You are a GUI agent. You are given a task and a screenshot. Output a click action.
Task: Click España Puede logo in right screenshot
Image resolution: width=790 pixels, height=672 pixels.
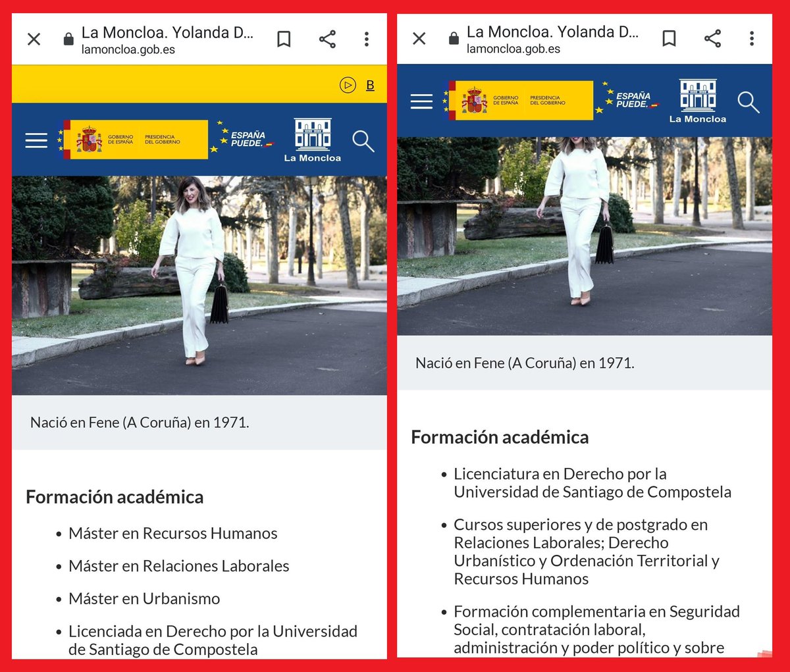pyautogui.click(x=627, y=99)
